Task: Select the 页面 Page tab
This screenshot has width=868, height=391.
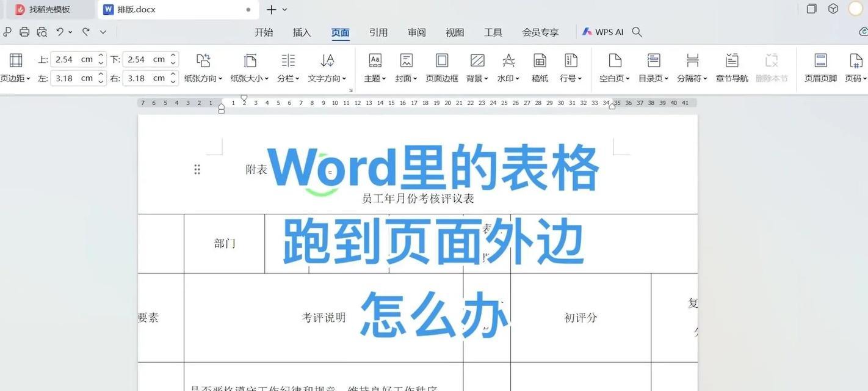Action: 340,32
